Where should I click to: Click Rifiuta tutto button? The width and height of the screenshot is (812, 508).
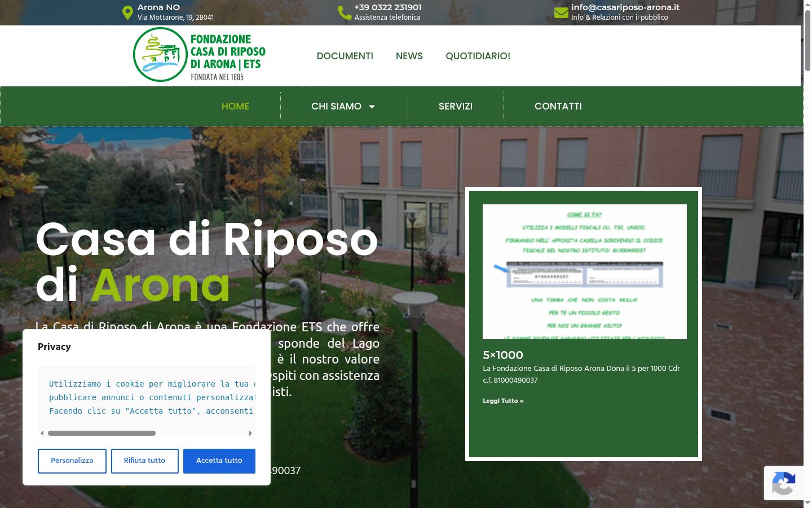pyautogui.click(x=145, y=461)
